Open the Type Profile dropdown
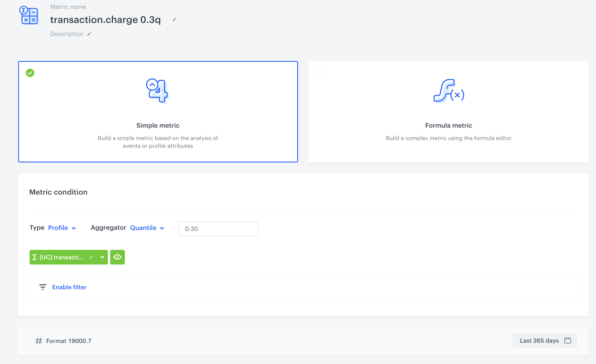Viewport: 596px width, 364px height. 62,228
